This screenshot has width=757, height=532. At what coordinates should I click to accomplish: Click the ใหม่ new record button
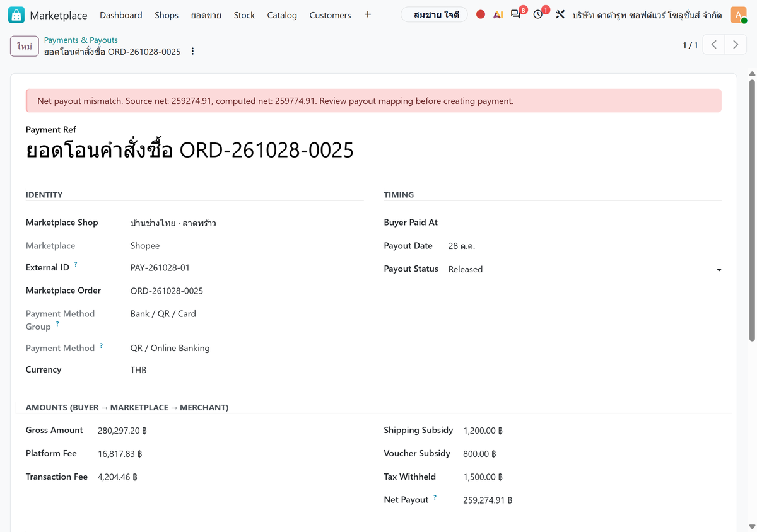[25, 47]
